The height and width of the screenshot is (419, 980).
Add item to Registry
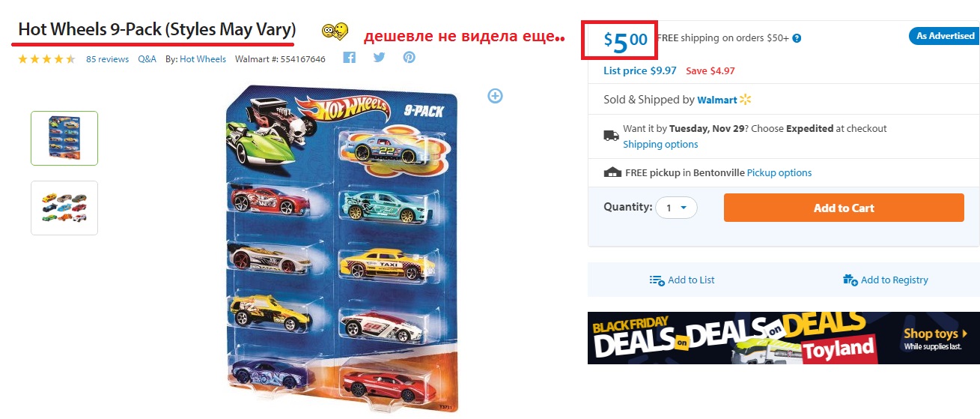pyautogui.click(x=886, y=280)
